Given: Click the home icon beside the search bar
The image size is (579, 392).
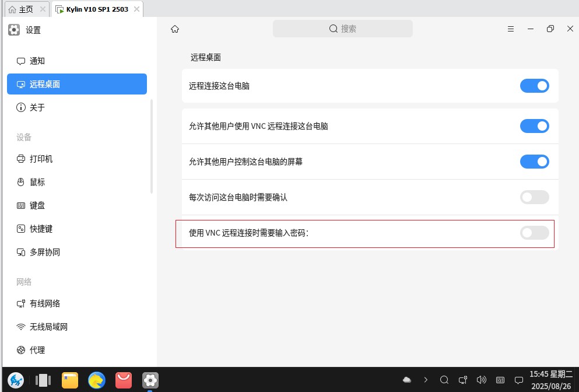Looking at the screenshot, I should tap(175, 29).
